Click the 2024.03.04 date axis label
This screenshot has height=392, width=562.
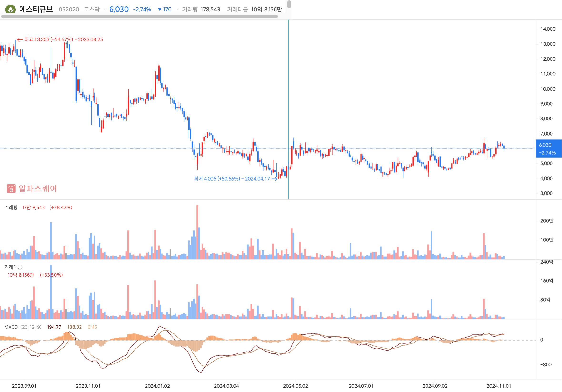pyautogui.click(x=226, y=386)
